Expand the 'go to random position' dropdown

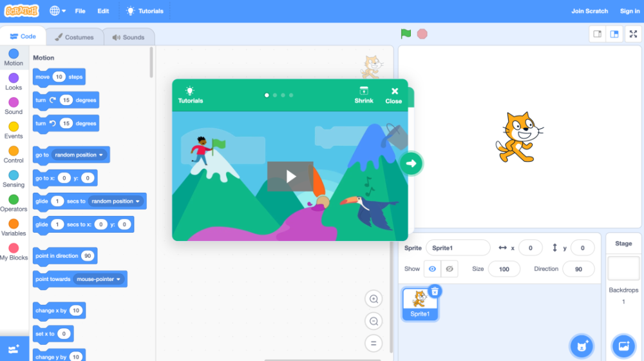coord(79,155)
